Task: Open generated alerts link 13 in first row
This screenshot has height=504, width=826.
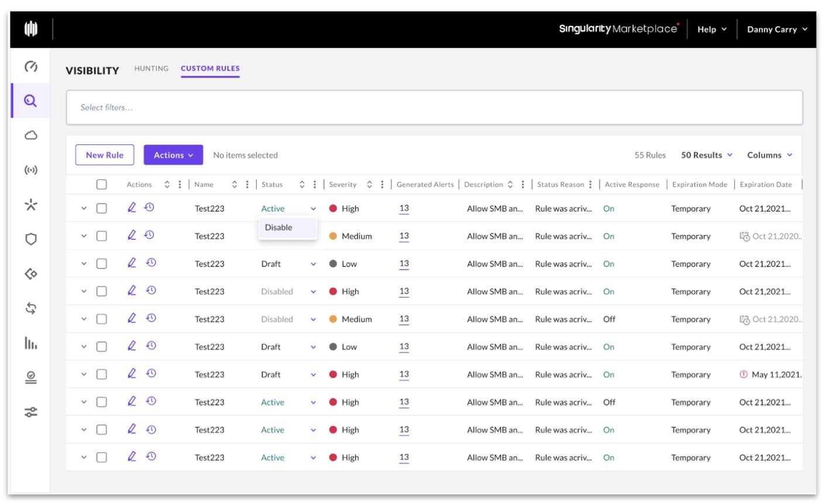Action: [x=404, y=208]
